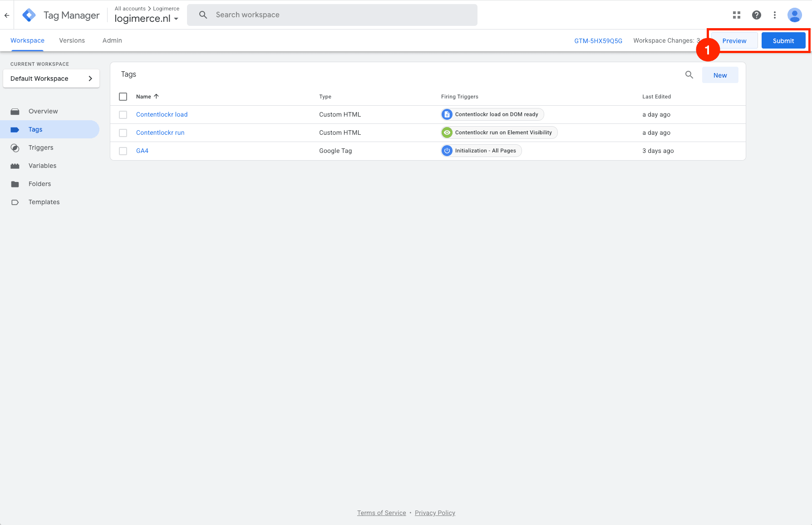Image resolution: width=812 pixels, height=525 pixels.
Task: Open the Contentlockr run tag link
Action: click(x=160, y=132)
